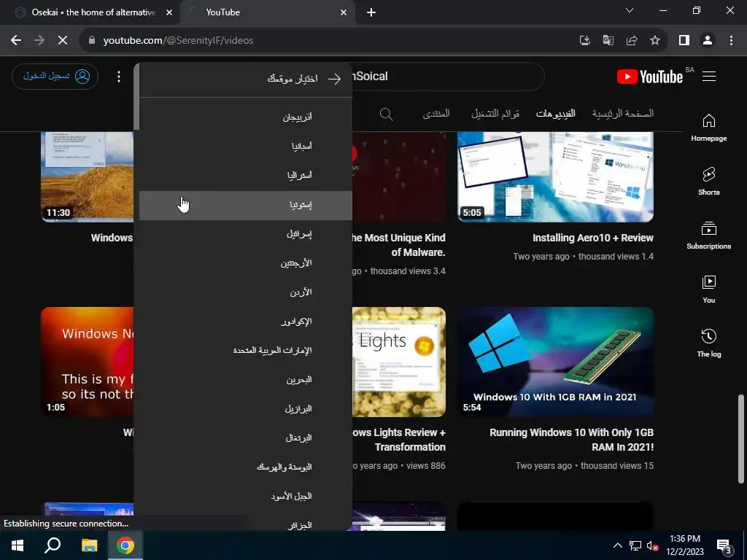Image resolution: width=747 pixels, height=560 pixels.
Task: Select إسرائيل from location list
Action: 246,234
